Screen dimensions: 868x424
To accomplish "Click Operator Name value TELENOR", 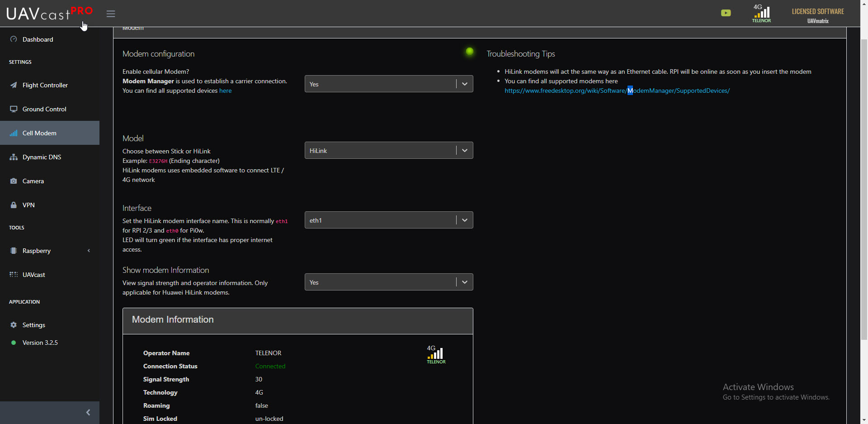I will pos(269,353).
